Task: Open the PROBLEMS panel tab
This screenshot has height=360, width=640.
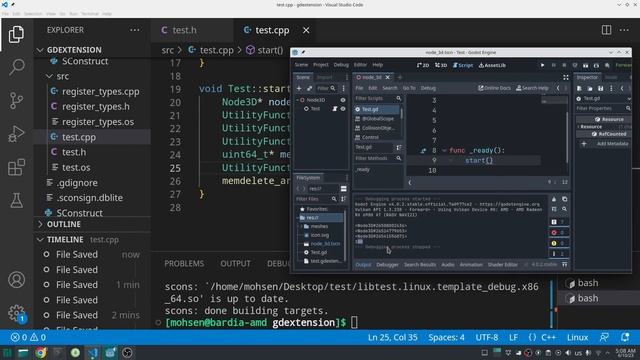Action: pos(184,264)
